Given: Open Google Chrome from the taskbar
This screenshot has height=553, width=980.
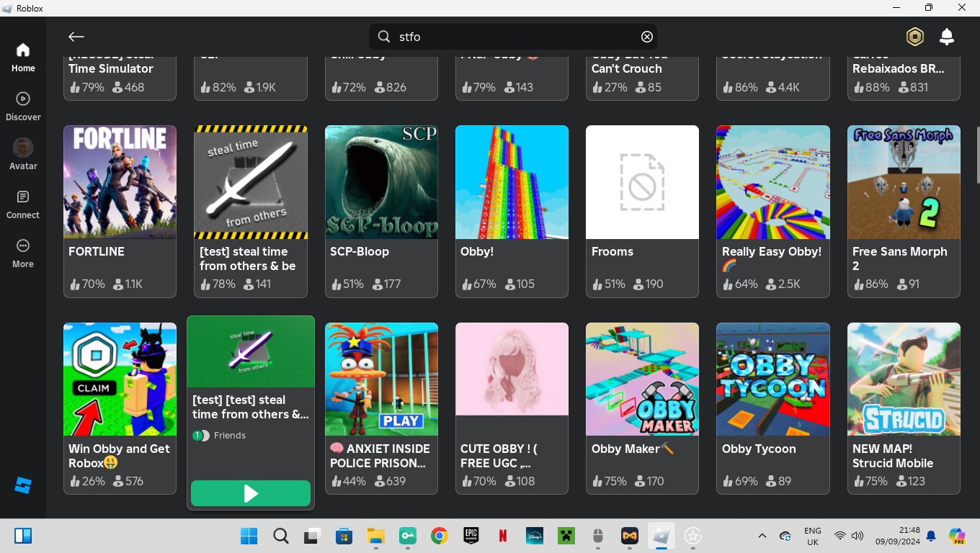Looking at the screenshot, I should click(x=439, y=536).
